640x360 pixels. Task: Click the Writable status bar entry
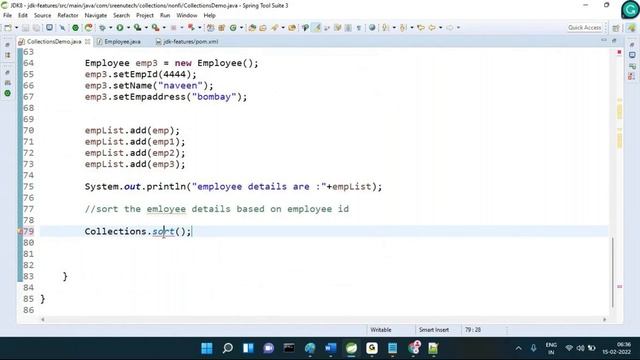(x=381, y=330)
